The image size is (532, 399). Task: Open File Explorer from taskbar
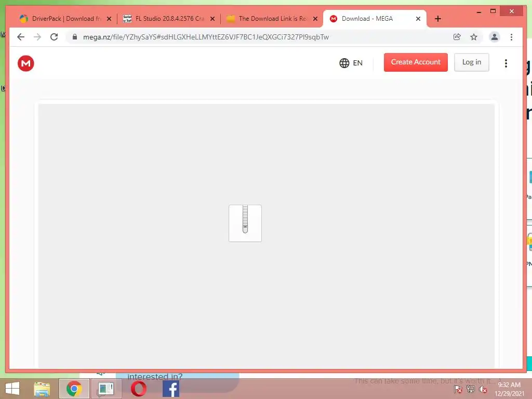(x=42, y=389)
